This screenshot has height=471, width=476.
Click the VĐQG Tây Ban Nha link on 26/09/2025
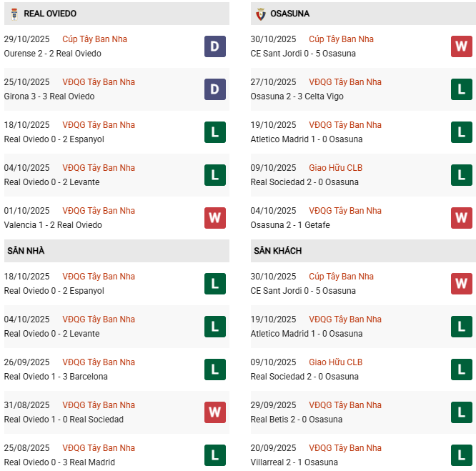(99, 362)
